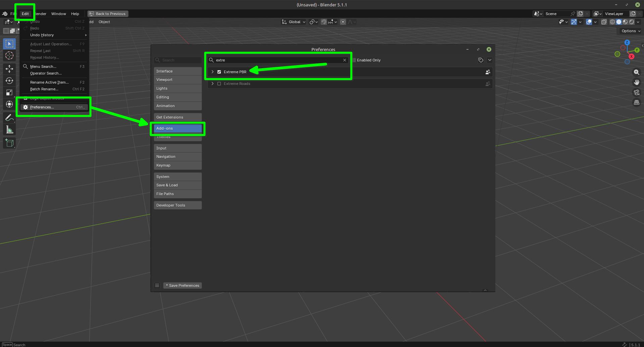Screen dimensions: 644x347
Task: Open the pivot point dropdown
Action: click(313, 22)
